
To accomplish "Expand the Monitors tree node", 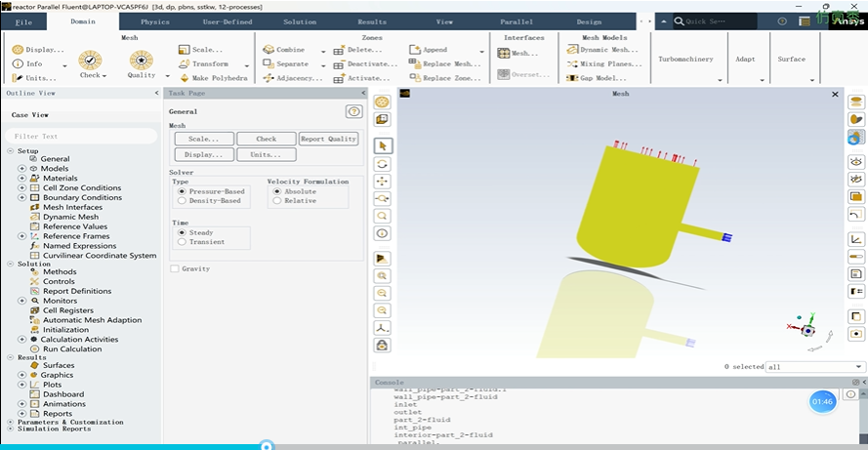I will 21,301.
